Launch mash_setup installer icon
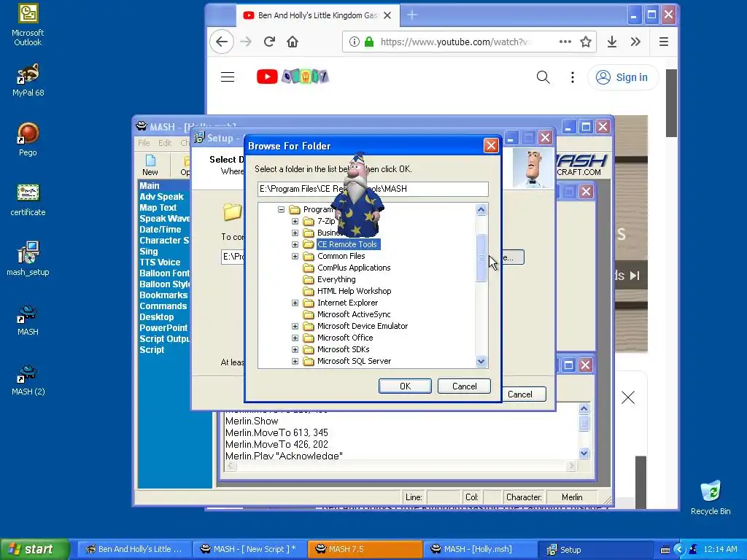This screenshot has width=747, height=560. [28, 259]
